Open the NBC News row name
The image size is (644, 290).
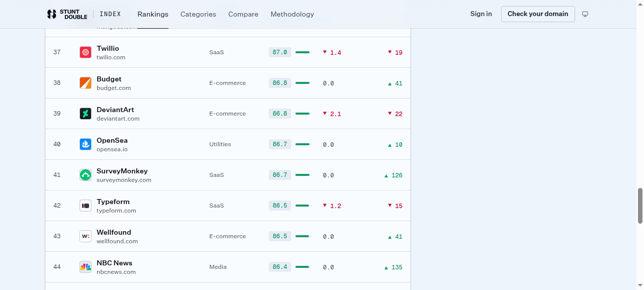tap(115, 263)
